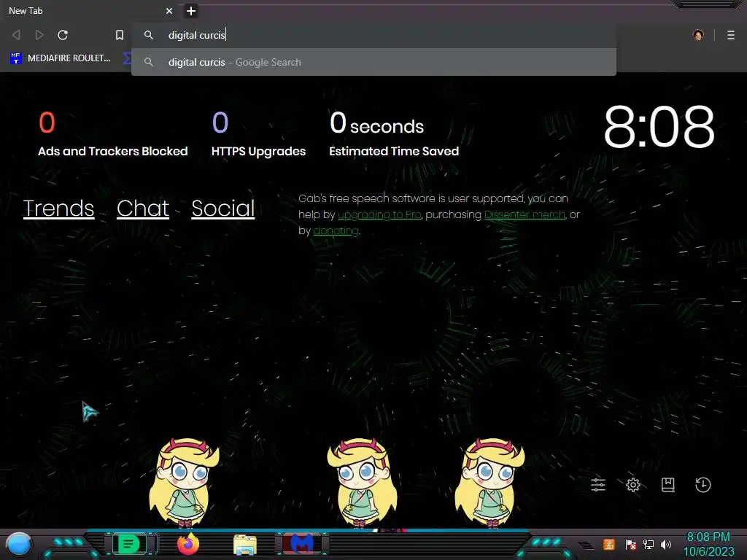
Task: Open new tab customize sliders icon
Action: 598,485
